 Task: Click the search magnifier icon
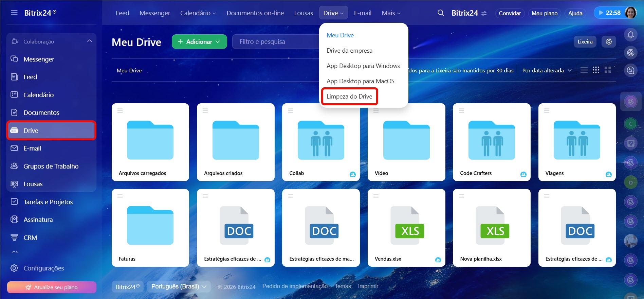pos(441,13)
